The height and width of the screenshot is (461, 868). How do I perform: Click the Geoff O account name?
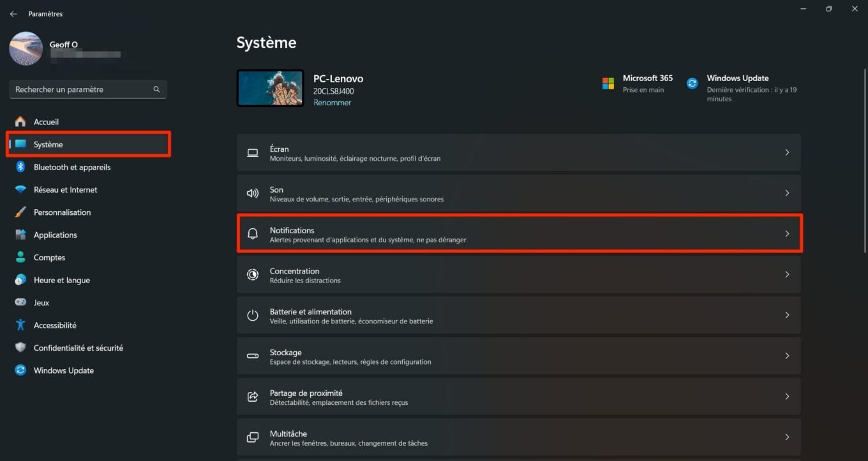click(x=64, y=45)
